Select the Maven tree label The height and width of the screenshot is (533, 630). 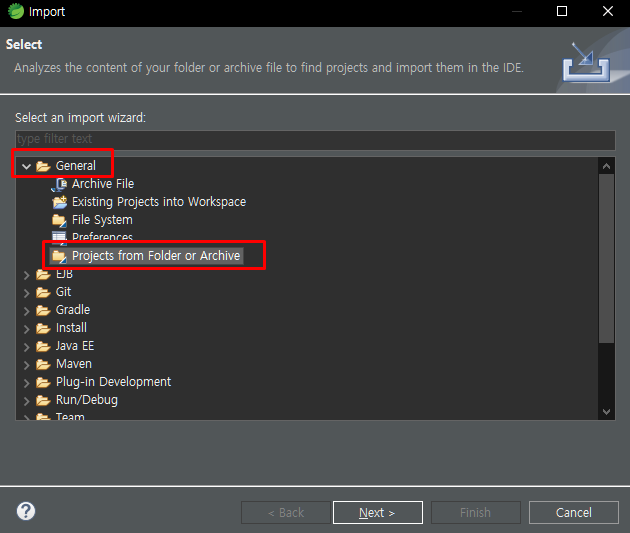click(x=74, y=364)
